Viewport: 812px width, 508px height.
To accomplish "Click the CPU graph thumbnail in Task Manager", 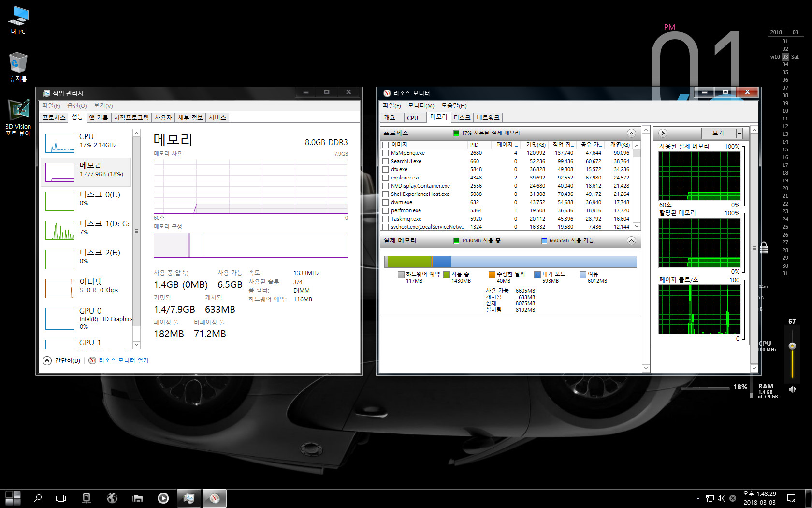I will (60, 143).
